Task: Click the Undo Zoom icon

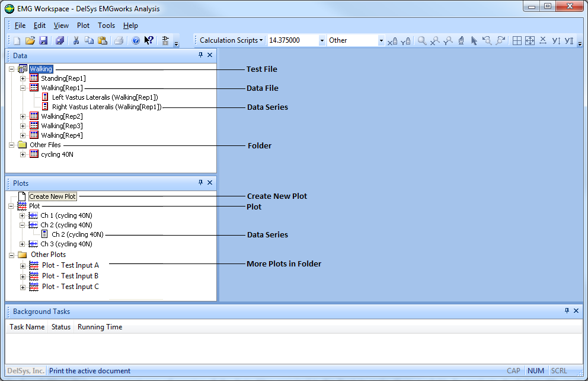Action: tap(487, 40)
